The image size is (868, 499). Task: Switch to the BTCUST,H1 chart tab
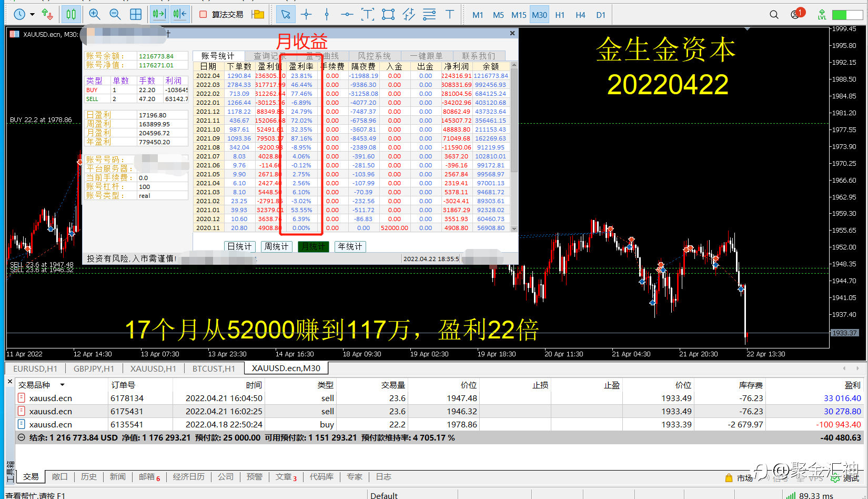[214, 368]
